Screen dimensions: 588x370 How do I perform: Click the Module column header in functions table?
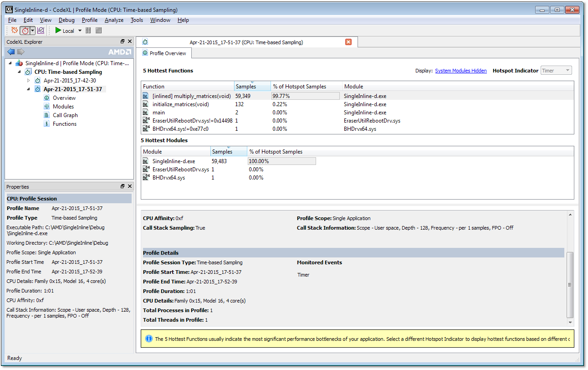click(x=458, y=87)
